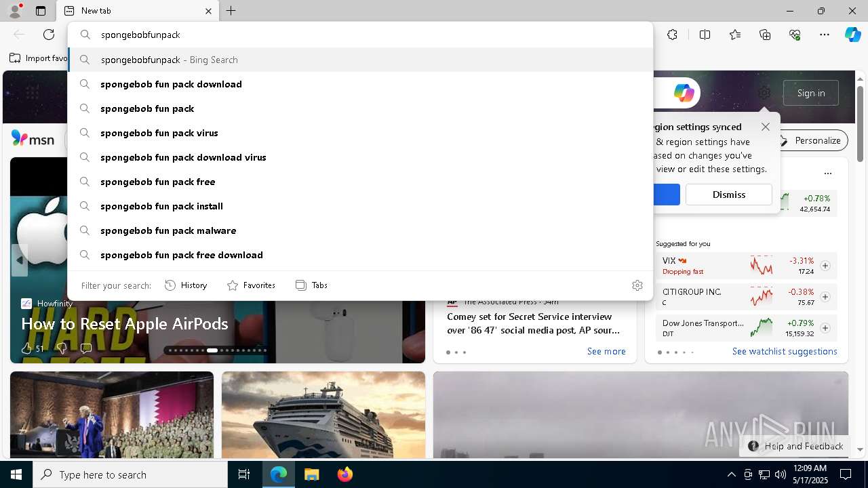Close the region settings synced popup
The height and width of the screenshot is (488, 868).
click(766, 127)
